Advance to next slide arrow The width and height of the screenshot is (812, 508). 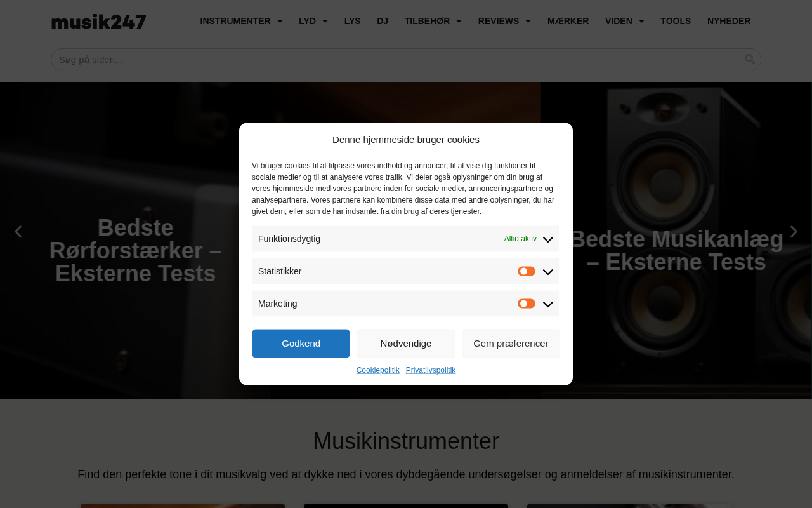click(x=794, y=232)
